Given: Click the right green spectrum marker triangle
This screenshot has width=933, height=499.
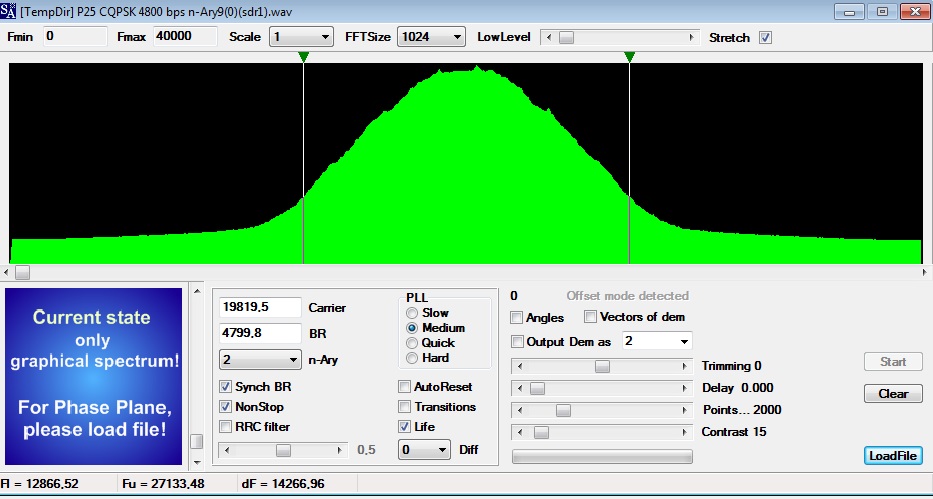Looking at the screenshot, I should [630, 57].
